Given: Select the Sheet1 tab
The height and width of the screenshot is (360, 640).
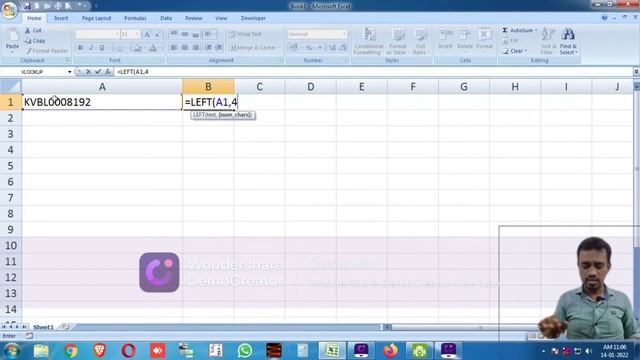Looking at the screenshot, I should click(x=43, y=327).
